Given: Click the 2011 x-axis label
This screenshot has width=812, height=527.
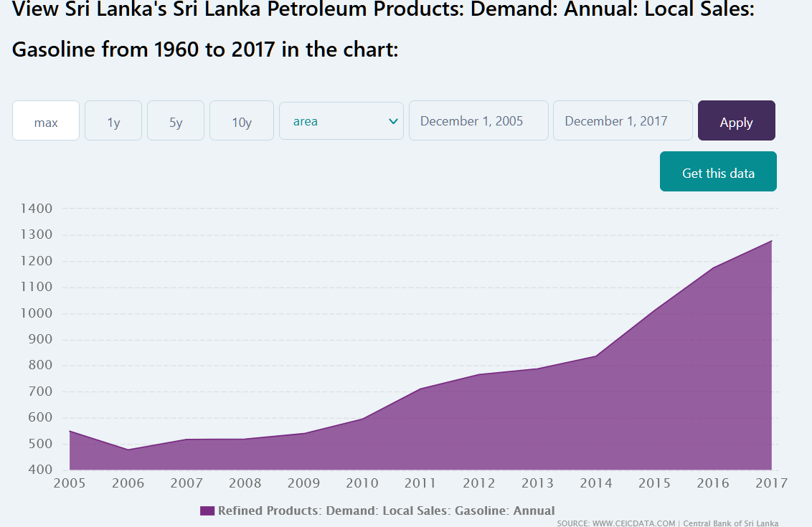Looking at the screenshot, I should coord(420,483).
